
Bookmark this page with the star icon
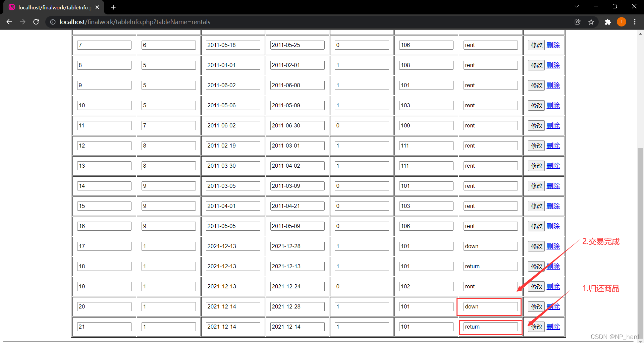pos(591,22)
